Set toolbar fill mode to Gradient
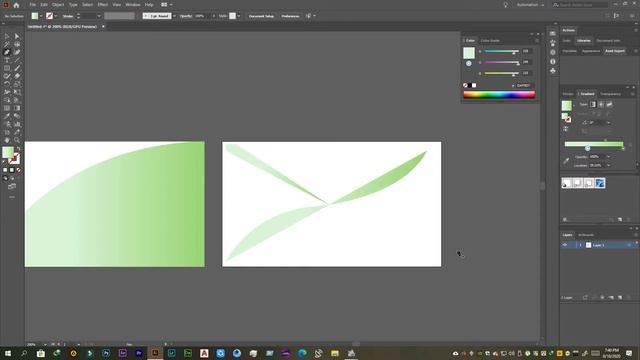 point(12,170)
